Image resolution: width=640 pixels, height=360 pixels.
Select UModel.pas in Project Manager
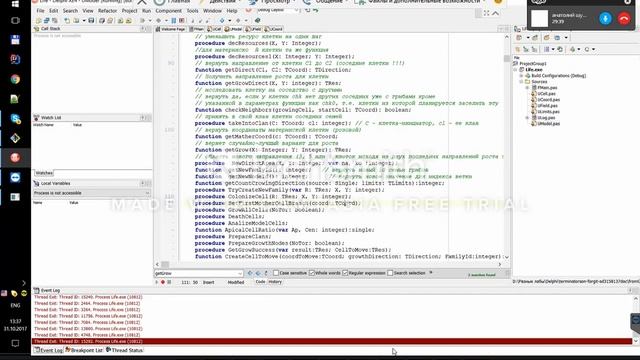(x=548, y=123)
